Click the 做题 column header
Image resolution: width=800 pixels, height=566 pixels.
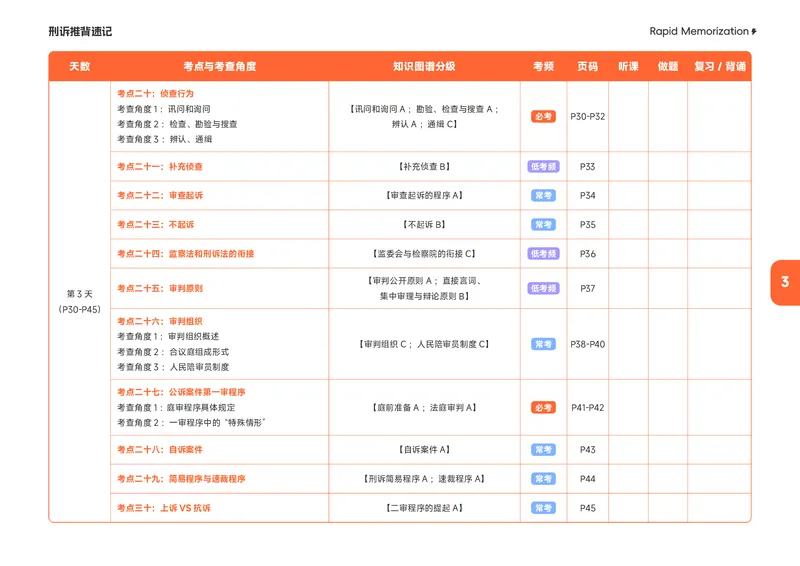668,66
